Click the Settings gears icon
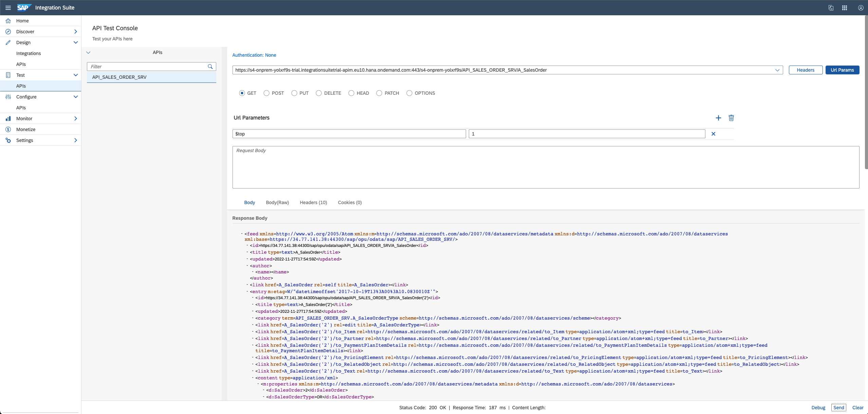This screenshot has width=868, height=414. (8, 140)
